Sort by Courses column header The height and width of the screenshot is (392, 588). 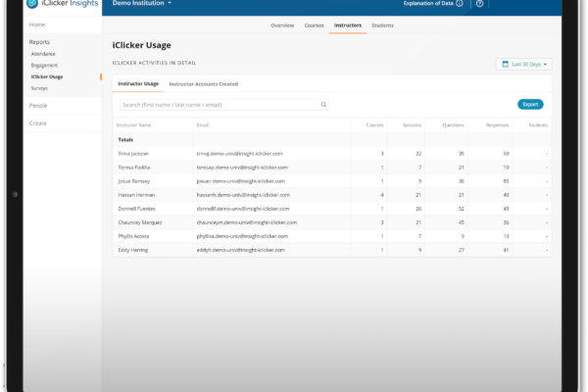pos(374,125)
